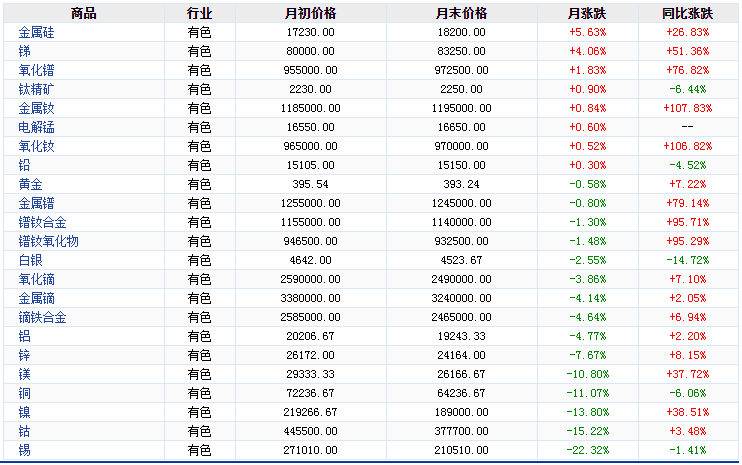Image resolution: width=742 pixels, height=465 pixels.
Task: Open the 镨钕合金 link
Action: coord(42,222)
